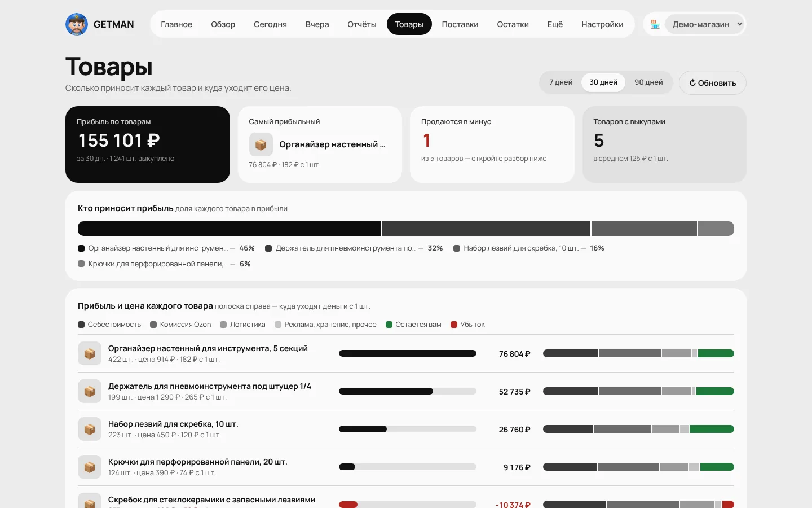
Task: Open the Остатки tab
Action: (513, 24)
